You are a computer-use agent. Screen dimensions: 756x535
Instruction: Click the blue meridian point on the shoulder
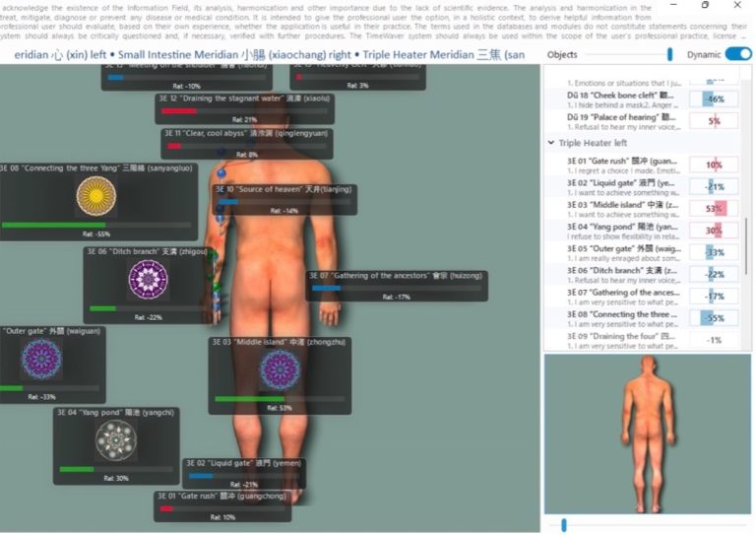pos(221,172)
